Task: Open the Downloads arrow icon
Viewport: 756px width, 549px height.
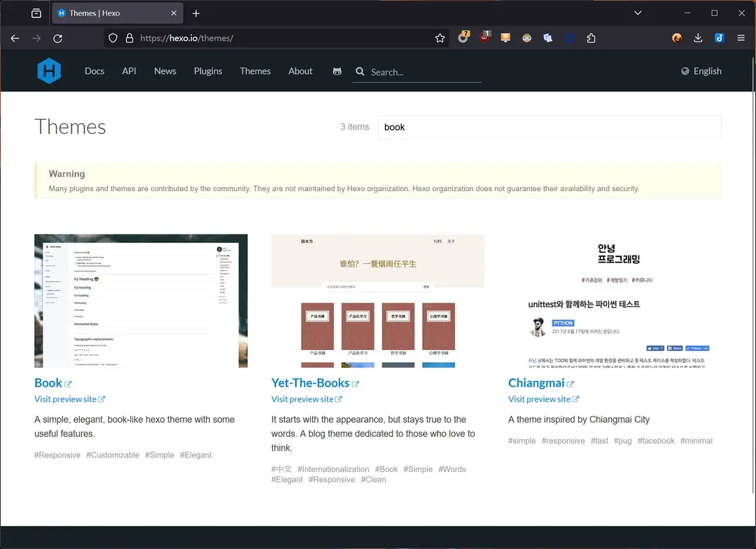Action: 698,39
